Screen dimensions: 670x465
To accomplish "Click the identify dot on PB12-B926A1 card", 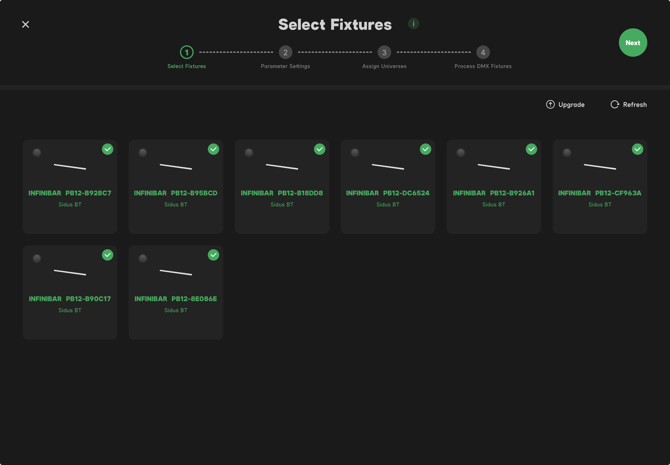I will (461, 153).
